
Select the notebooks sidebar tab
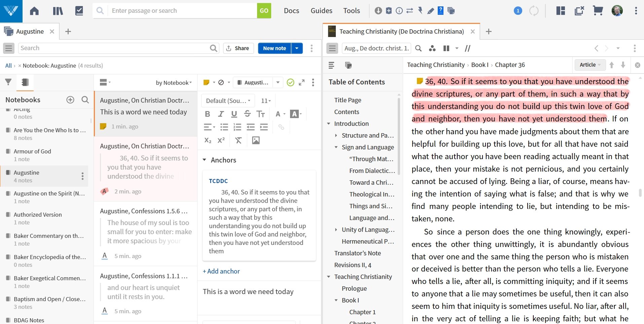point(25,82)
